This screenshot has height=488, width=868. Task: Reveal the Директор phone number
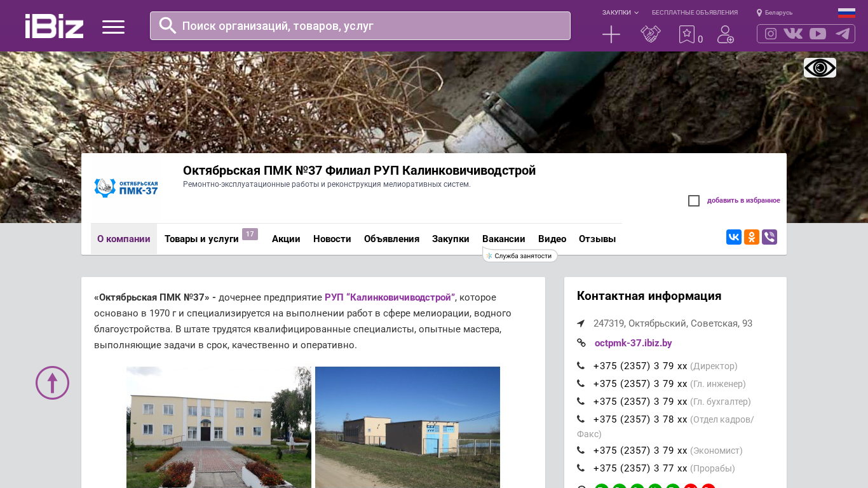click(x=640, y=366)
